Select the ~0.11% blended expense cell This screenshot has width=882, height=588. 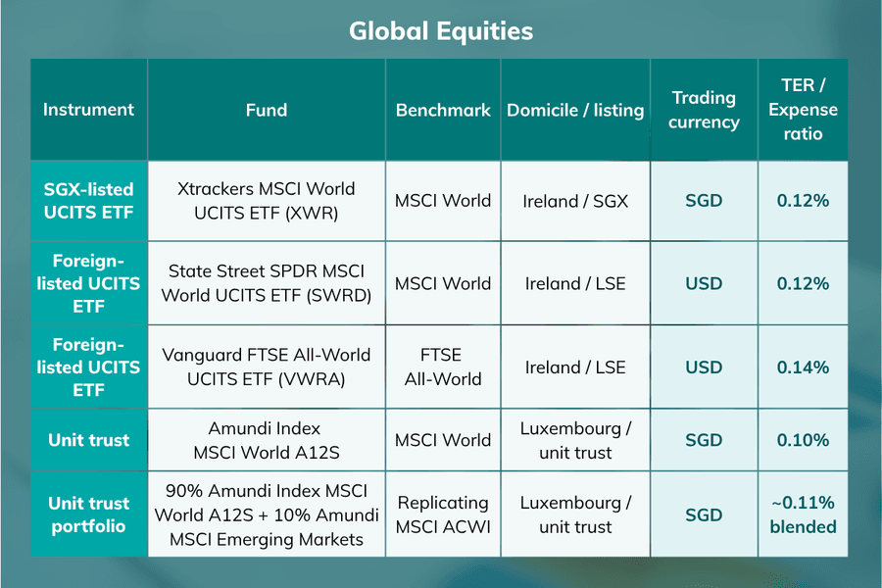click(804, 514)
